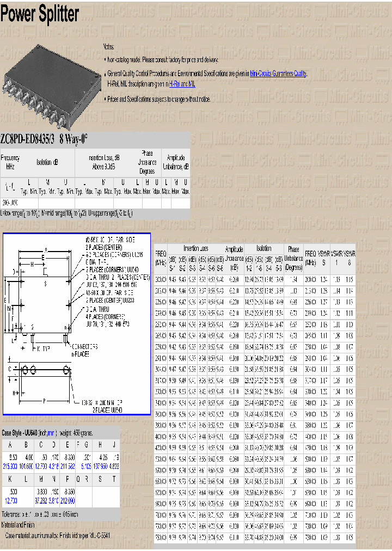Screen dimensions: 392x551
Task: Click dimension E value 211.582 mm
Action: tap(68, 466)
